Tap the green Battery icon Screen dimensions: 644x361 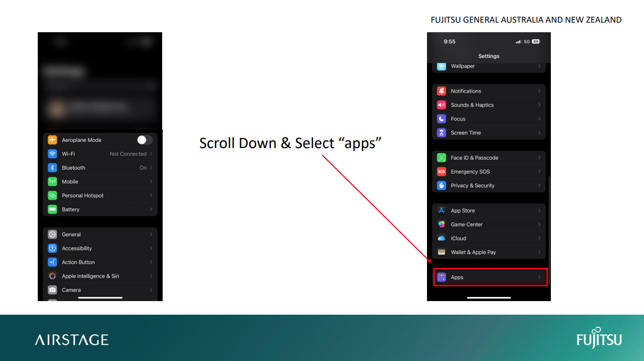click(x=52, y=209)
